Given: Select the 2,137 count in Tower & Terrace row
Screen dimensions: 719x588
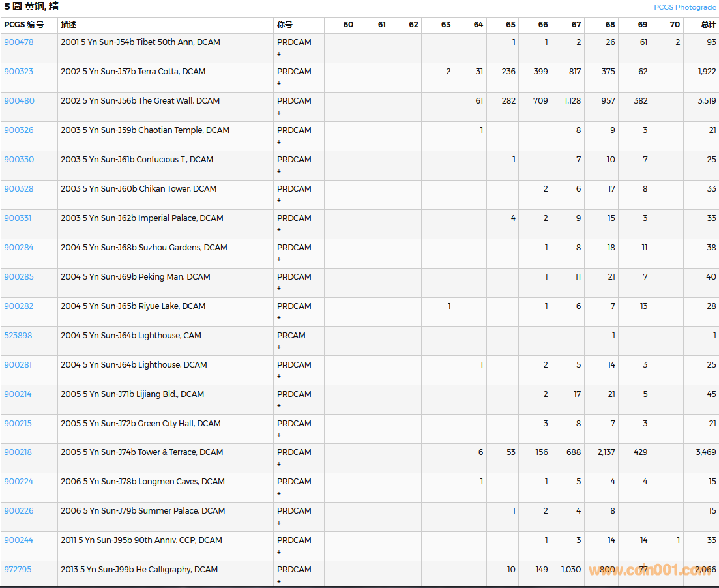Looking at the screenshot, I should pos(606,452).
